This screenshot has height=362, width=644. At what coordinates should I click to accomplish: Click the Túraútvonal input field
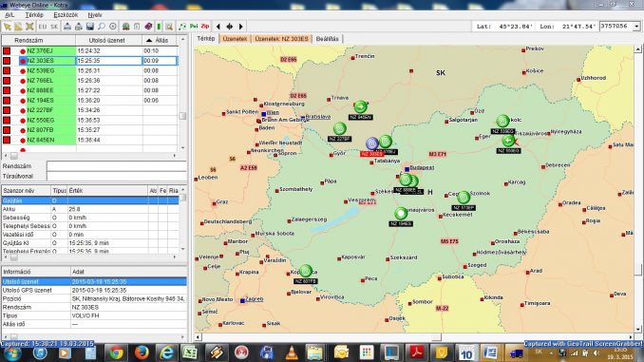[116, 176]
